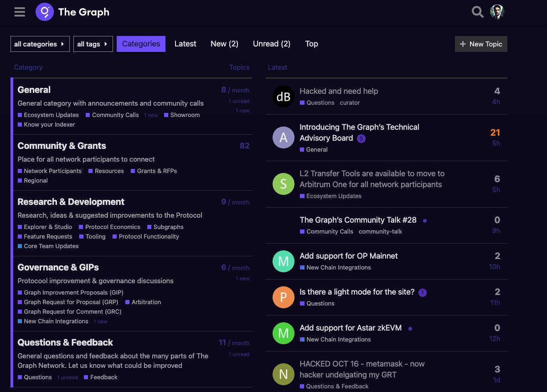Image resolution: width=547 pixels, height=392 pixels.
Task: Click The Graph logo icon
Action: [45, 12]
